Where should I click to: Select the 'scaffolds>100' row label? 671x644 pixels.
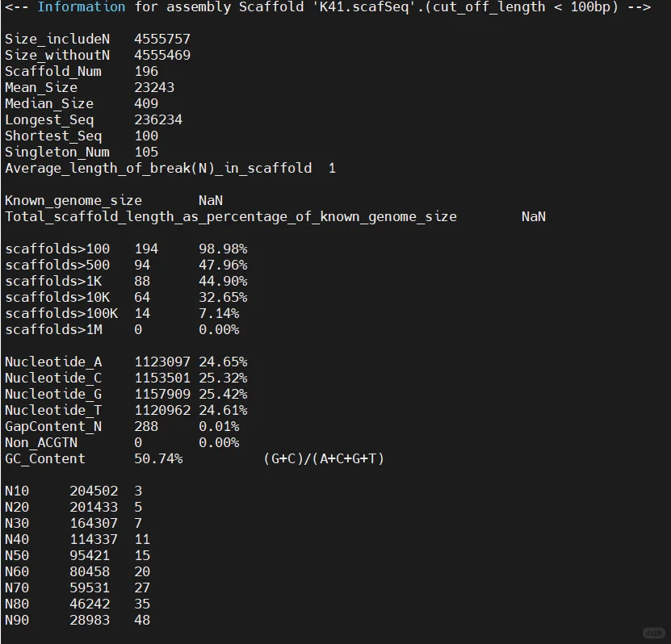pos(57,249)
